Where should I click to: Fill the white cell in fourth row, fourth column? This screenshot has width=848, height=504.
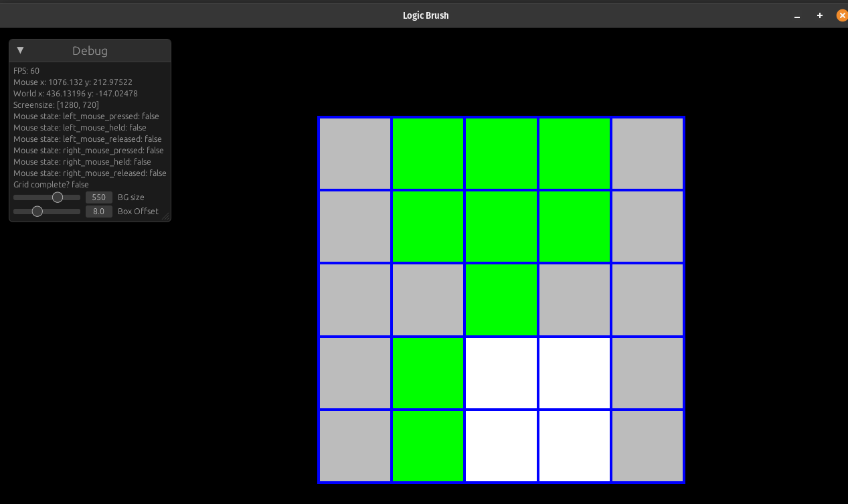tap(574, 373)
